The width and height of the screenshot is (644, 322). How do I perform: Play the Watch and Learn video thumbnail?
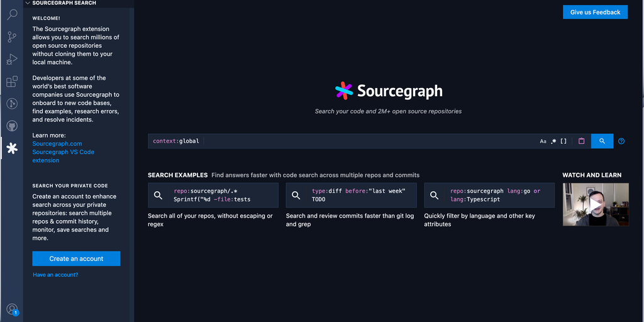point(595,204)
